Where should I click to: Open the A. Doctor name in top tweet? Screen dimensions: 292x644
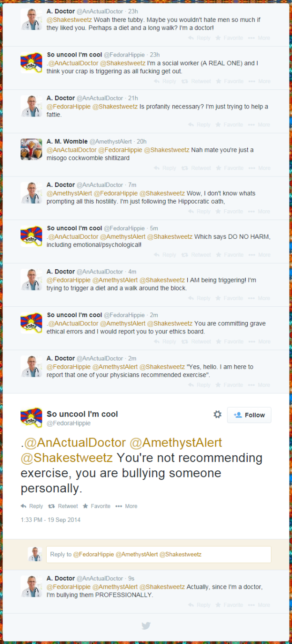(x=60, y=11)
